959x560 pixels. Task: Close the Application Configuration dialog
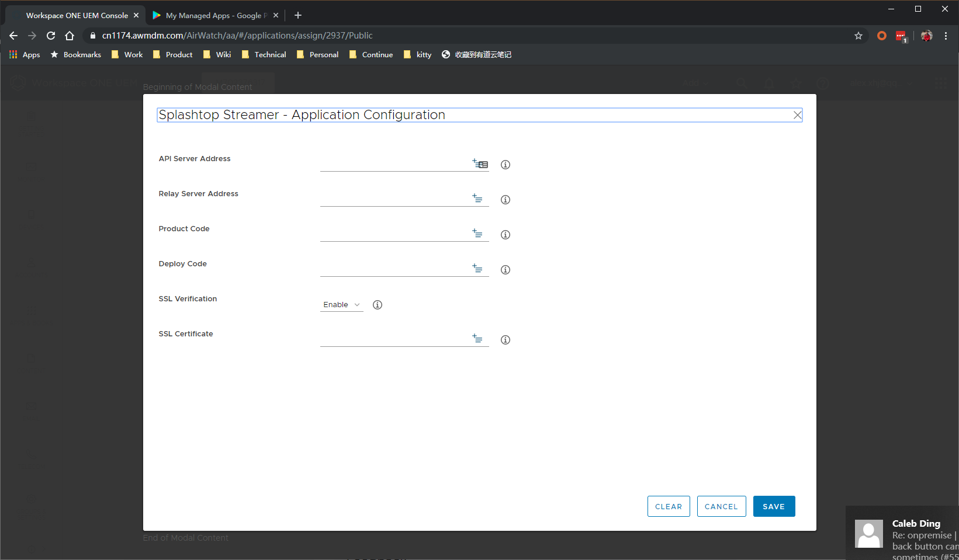click(797, 115)
